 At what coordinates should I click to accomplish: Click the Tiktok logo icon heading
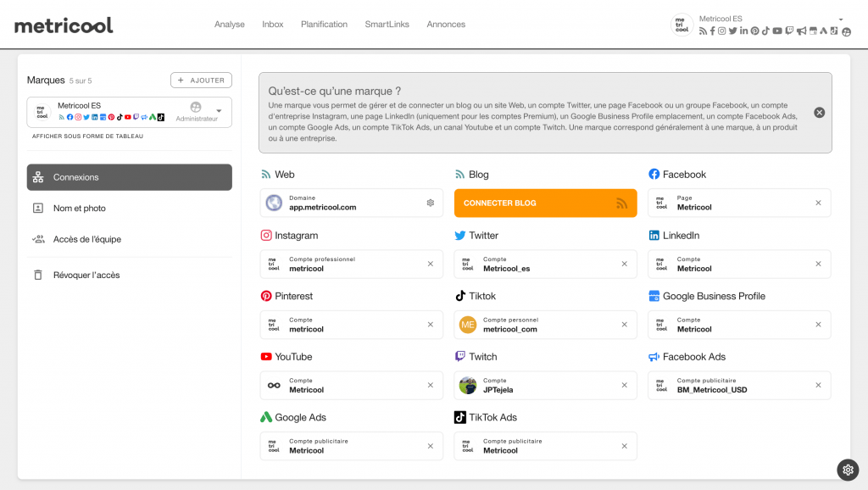tap(460, 296)
